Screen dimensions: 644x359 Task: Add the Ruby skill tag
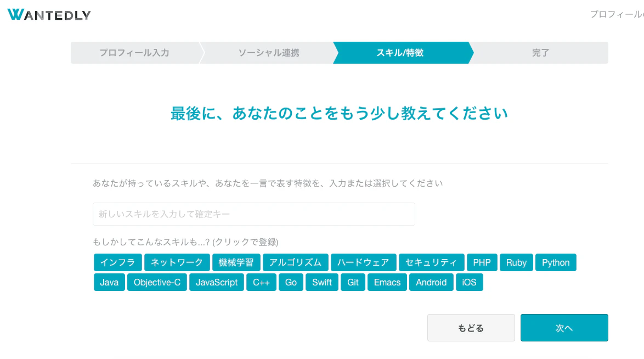click(516, 262)
